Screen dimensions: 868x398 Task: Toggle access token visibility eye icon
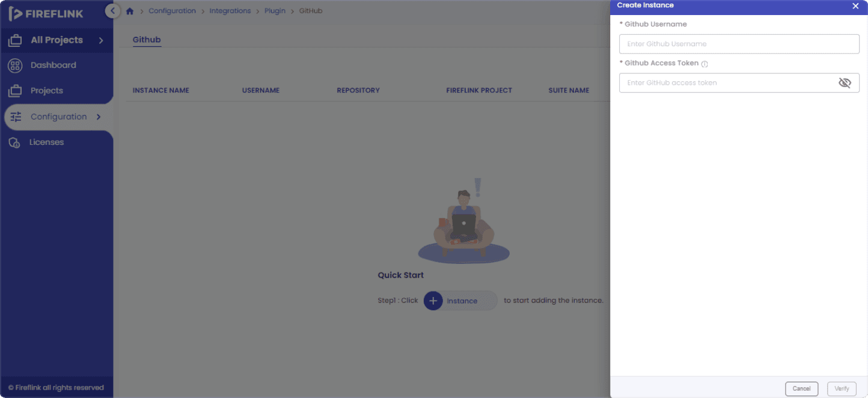point(845,83)
